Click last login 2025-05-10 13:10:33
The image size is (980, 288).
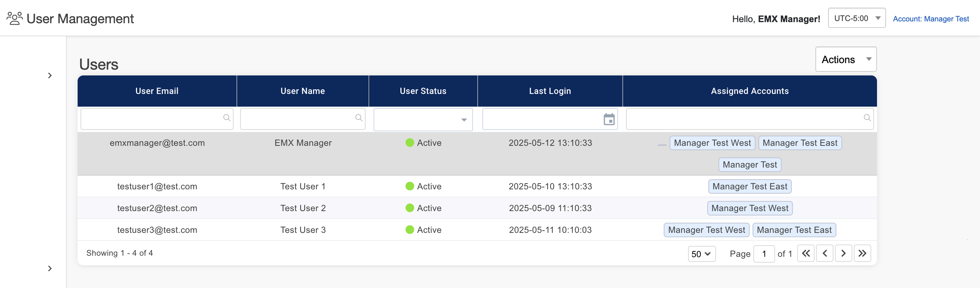pos(550,186)
